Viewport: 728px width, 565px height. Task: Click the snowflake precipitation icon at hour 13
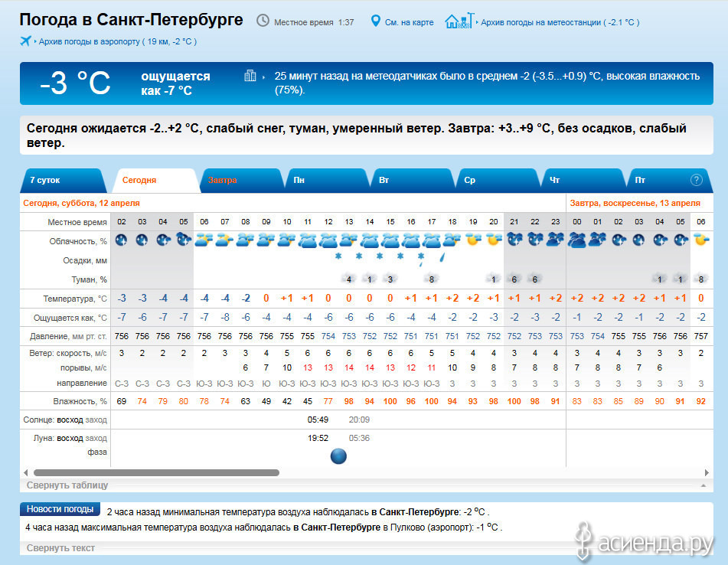point(338,256)
